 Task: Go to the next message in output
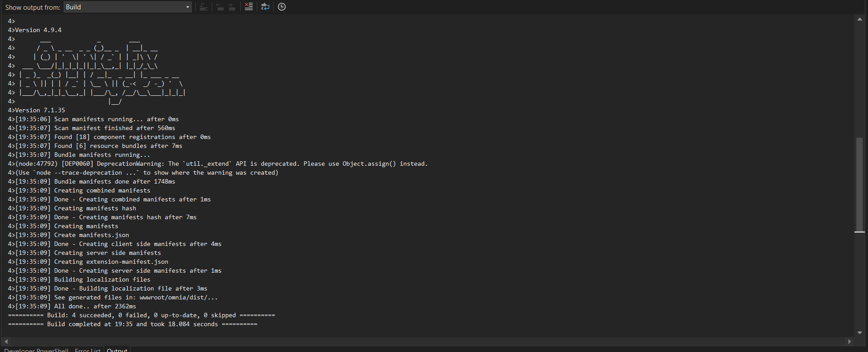(x=232, y=7)
